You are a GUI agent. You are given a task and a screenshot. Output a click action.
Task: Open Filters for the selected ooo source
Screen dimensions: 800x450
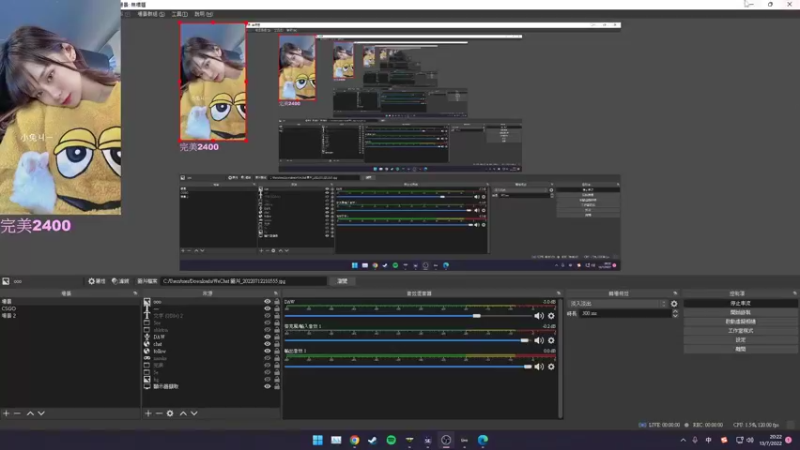[120, 281]
